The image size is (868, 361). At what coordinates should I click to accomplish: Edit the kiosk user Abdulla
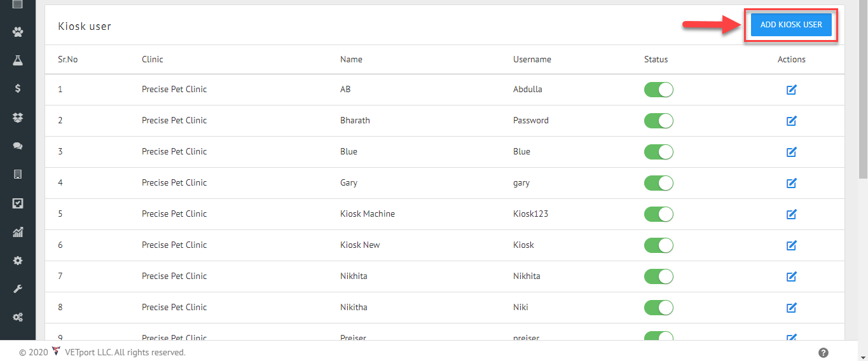pyautogui.click(x=792, y=90)
